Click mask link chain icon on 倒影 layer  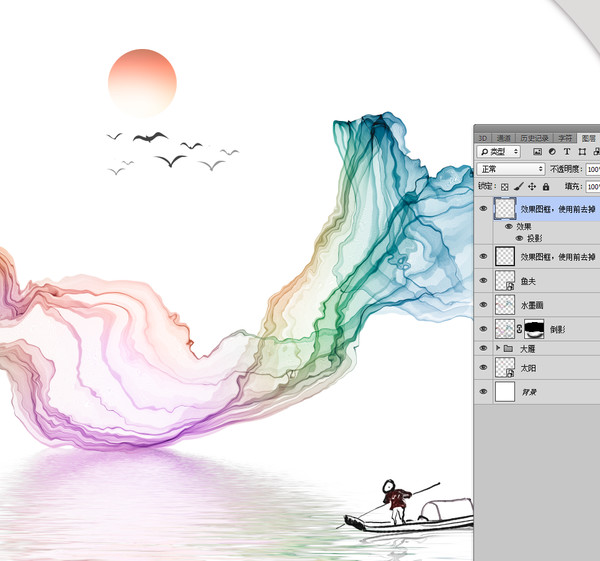click(519, 329)
